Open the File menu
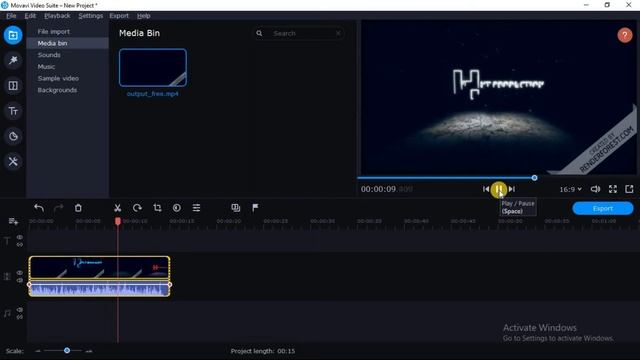This screenshot has width=640, height=360. (11, 16)
